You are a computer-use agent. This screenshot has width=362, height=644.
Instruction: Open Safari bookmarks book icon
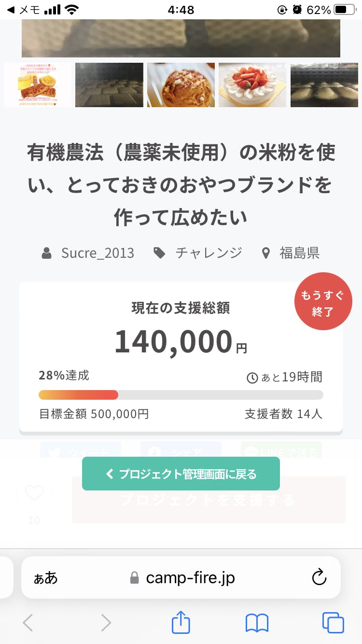(x=257, y=623)
